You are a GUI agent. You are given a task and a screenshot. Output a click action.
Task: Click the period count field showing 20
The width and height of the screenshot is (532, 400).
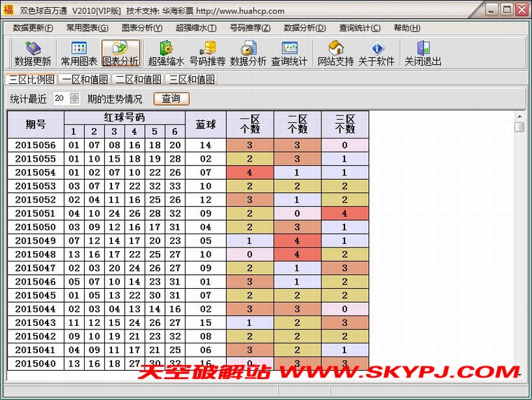(x=60, y=99)
